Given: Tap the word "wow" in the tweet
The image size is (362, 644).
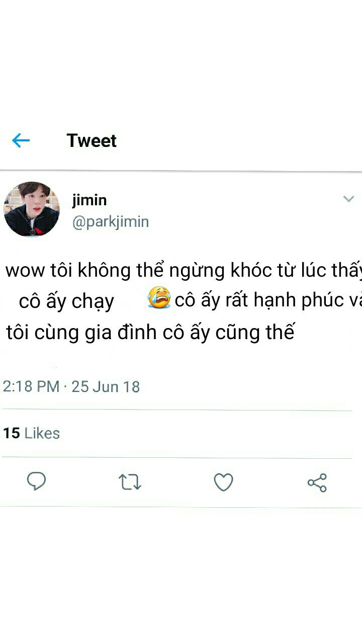Looking at the screenshot, I should [25, 271].
